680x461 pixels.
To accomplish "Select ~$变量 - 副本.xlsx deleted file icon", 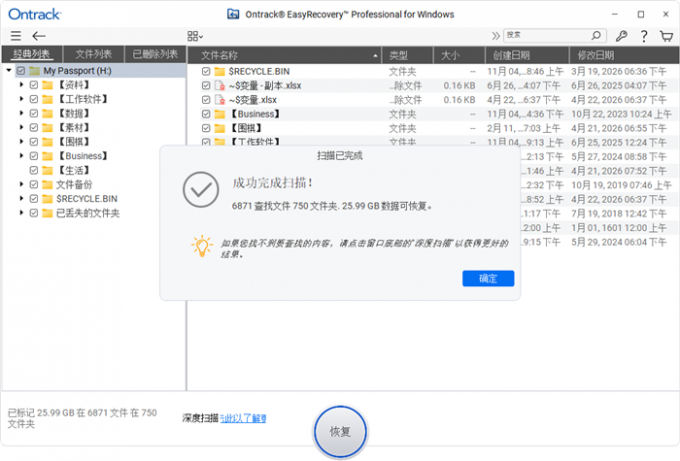I will (x=220, y=85).
